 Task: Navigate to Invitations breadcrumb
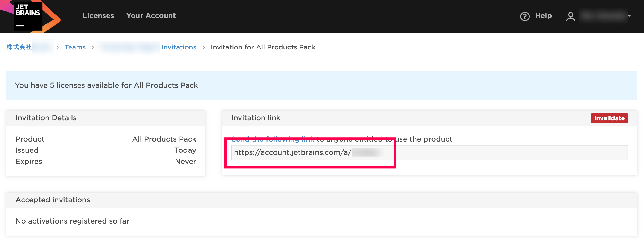tap(179, 47)
